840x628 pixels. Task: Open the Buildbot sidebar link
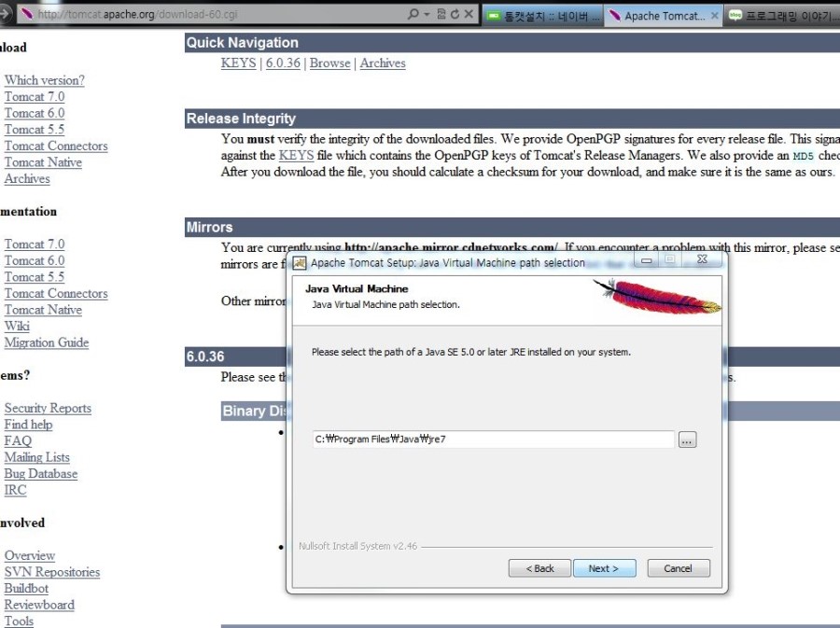tap(26, 589)
